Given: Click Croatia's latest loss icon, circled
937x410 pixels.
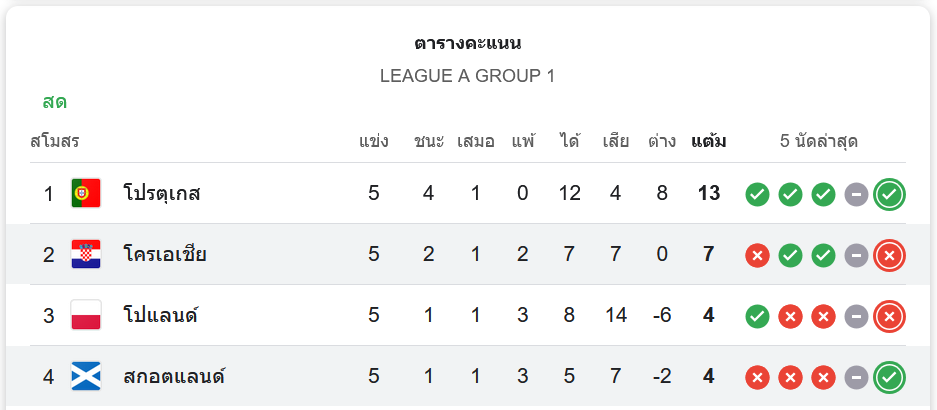Looking at the screenshot, I should click(x=889, y=255).
